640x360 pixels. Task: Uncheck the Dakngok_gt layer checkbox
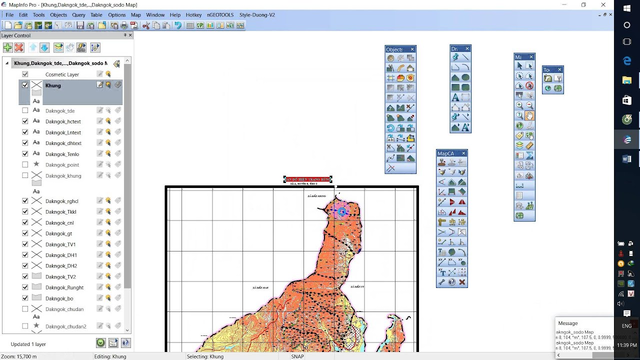[x=25, y=233]
